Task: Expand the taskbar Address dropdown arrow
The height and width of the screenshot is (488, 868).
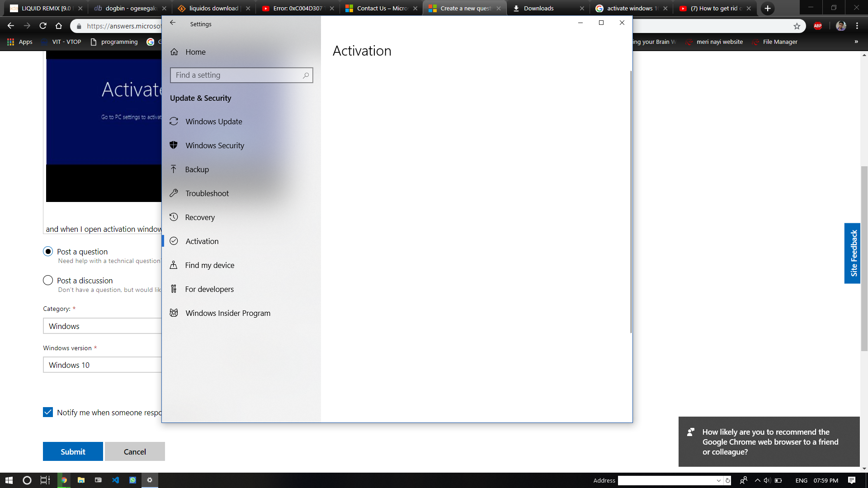Action: (x=719, y=480)
